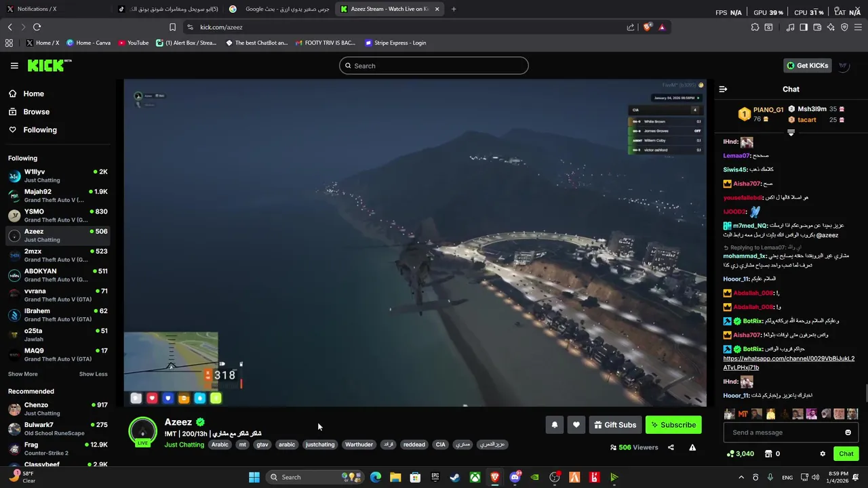Select the CIA tag
The image size is (868, 488).
tap(441, 445)
